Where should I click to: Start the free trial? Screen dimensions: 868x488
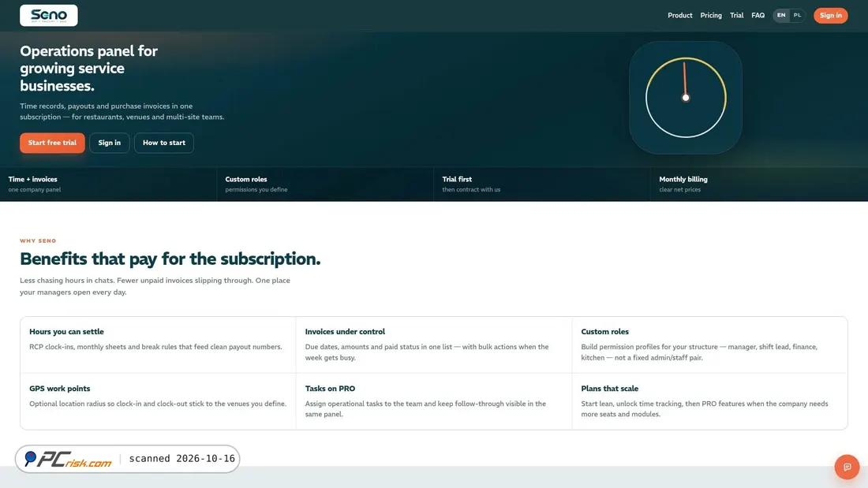[53, 143]
